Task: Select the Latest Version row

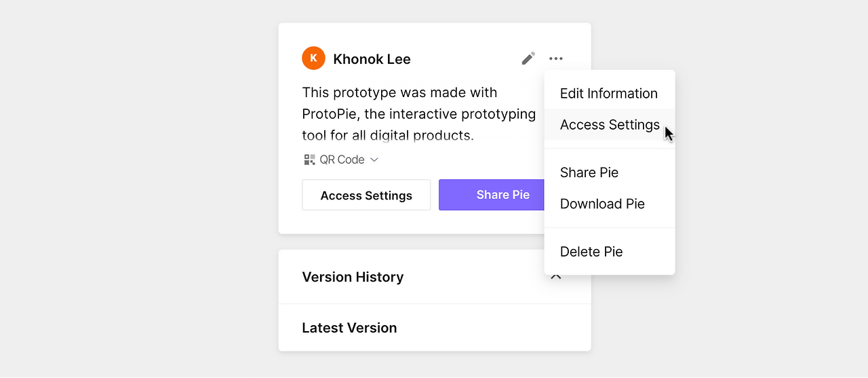Action: (x=435, y=328)
